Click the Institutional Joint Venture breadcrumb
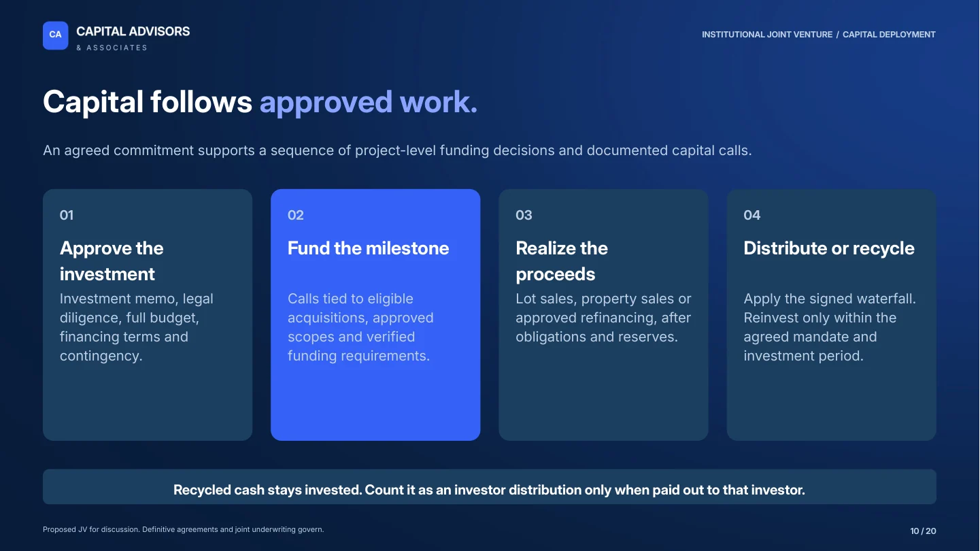This screenshot has height=551, width=980. coord(767,35)
